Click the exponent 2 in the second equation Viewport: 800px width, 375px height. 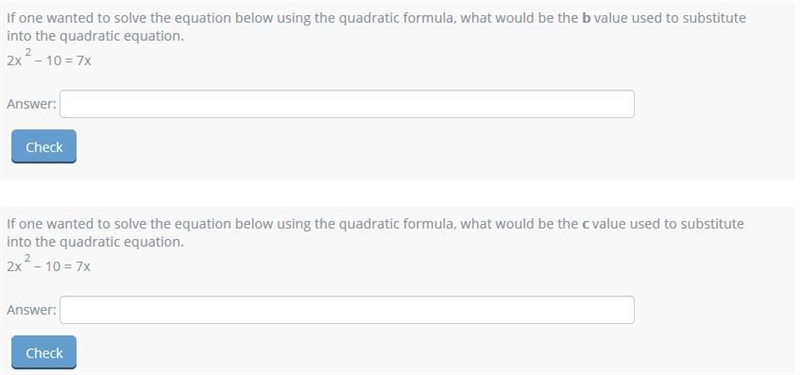click(x=28, y=257)
